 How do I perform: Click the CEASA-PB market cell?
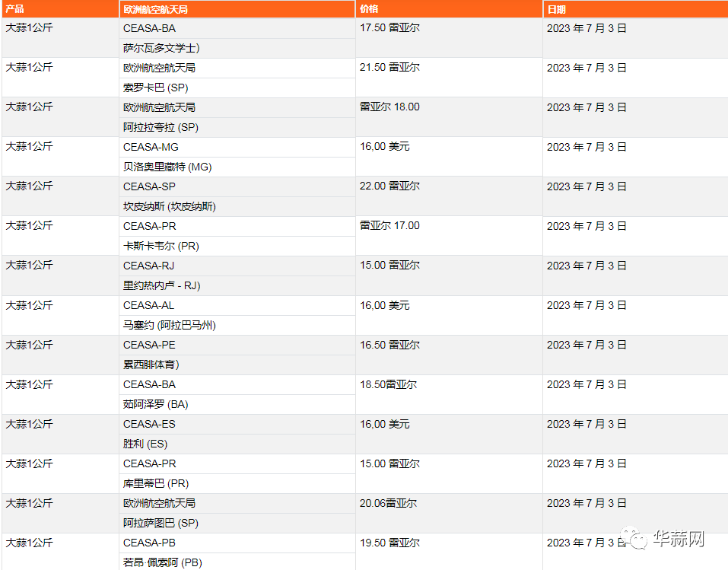click(237, 543)
